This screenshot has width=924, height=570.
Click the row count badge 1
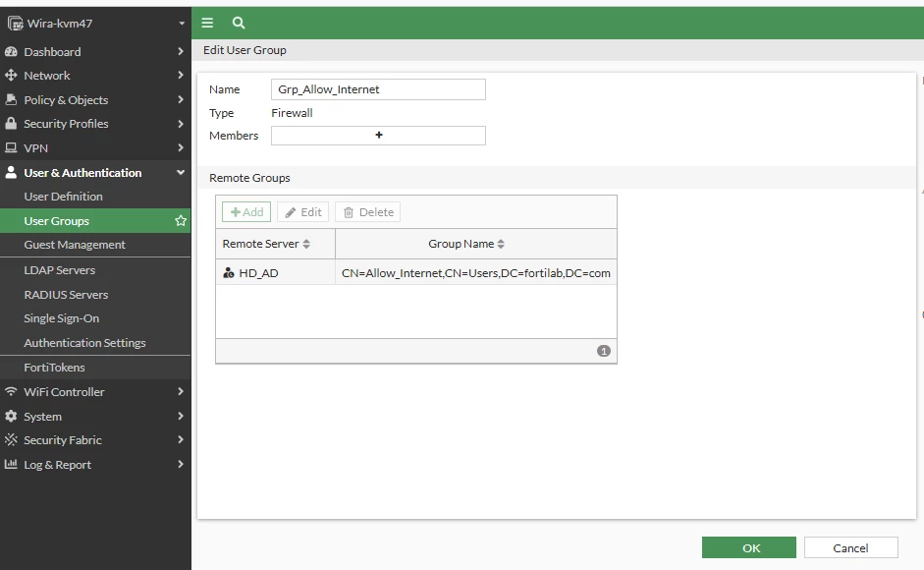[x=604, y=351]
